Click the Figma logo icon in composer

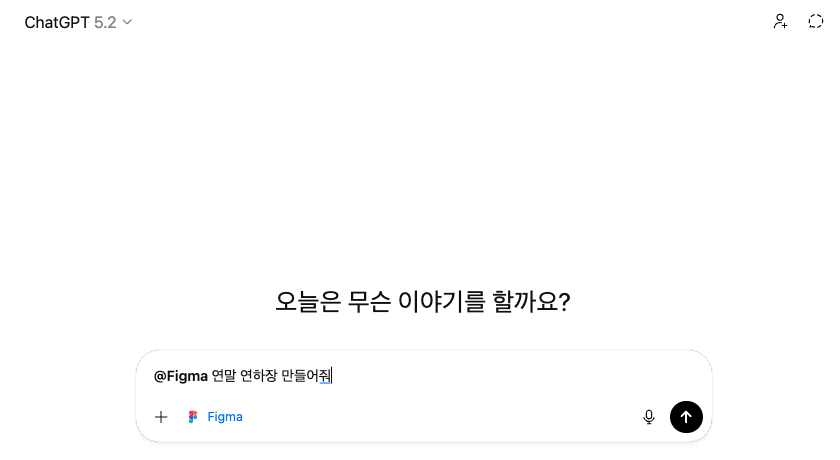193,417
